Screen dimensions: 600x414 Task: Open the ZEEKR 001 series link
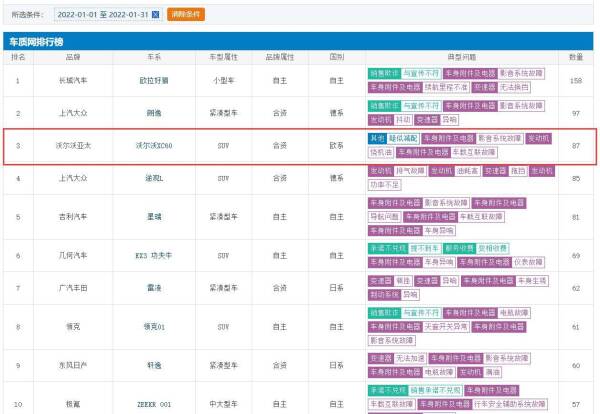(154, 404)
